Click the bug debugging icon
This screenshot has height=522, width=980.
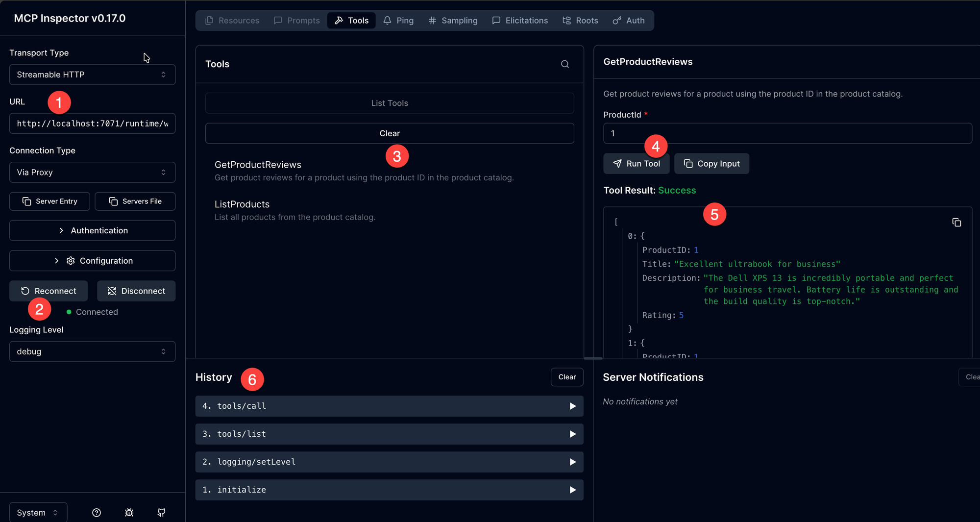(x=129, y=513)
